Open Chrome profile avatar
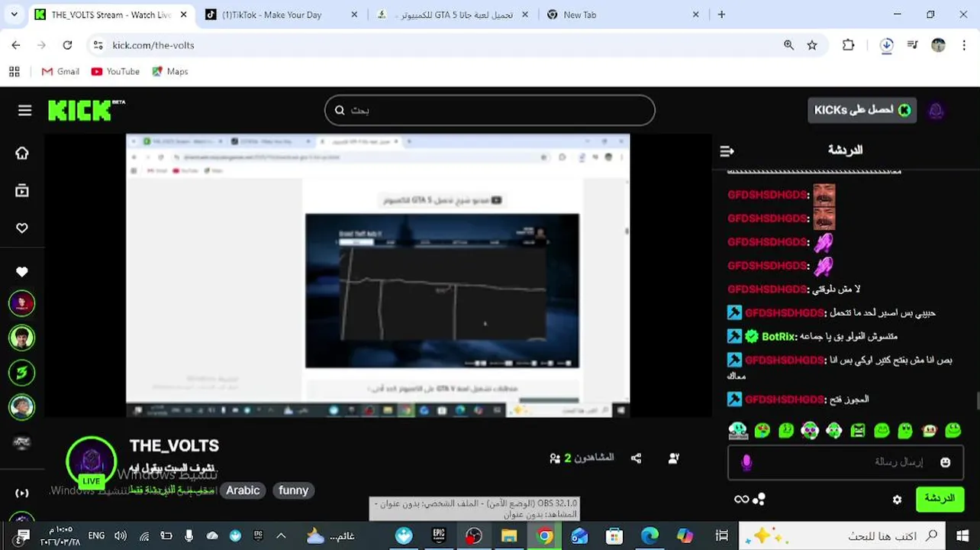Image resolution: width=980 pixels, height=550 pixels. click(x=938, y=45)
